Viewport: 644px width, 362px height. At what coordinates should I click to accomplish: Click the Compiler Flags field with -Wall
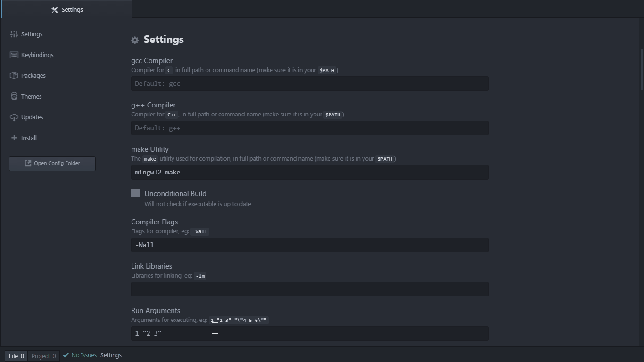pos(310,245)
